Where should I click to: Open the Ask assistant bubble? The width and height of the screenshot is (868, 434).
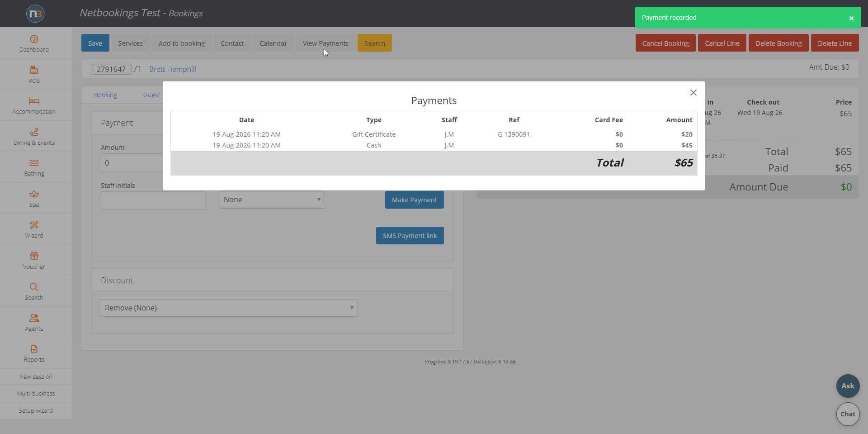[848, 386]
